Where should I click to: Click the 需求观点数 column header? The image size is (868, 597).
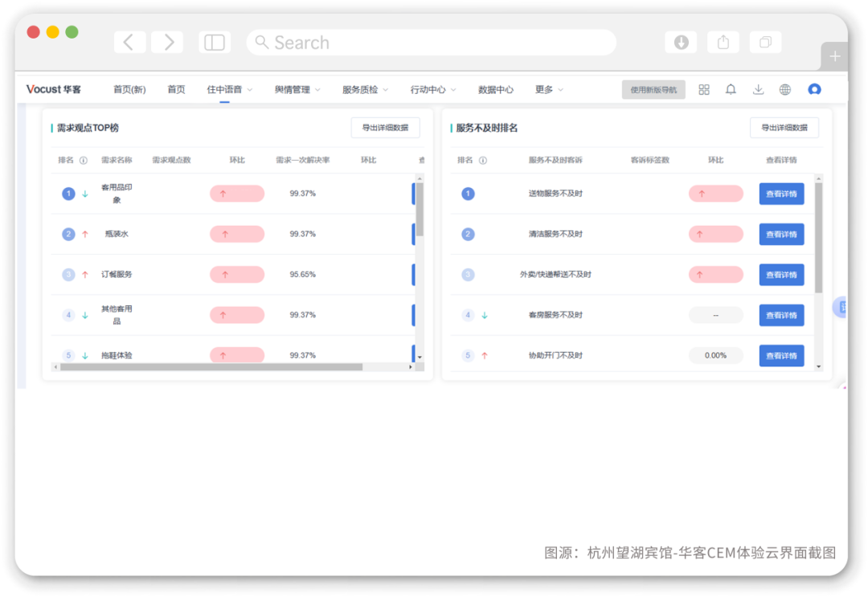tap(172, 161)
